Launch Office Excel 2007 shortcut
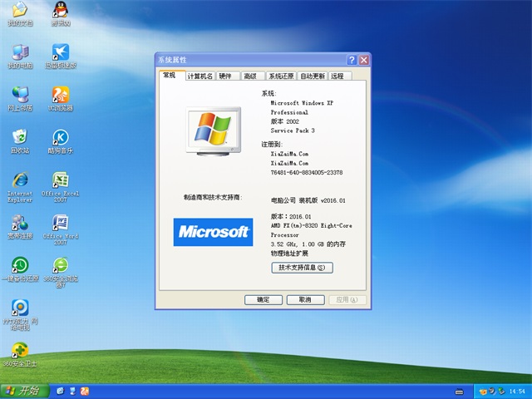532x399 pixels. (x=60, y=181)
